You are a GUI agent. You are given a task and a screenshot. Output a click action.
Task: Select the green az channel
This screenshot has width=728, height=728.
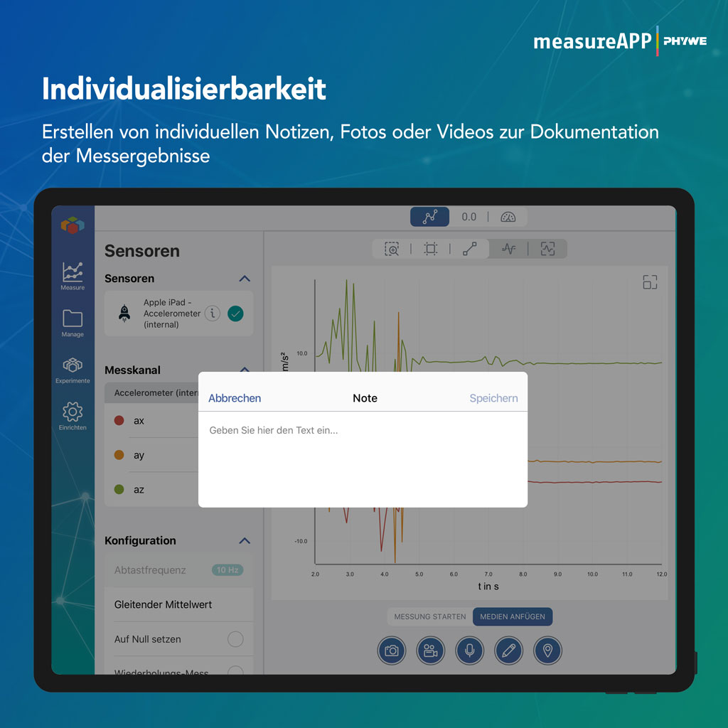[152, 489]
